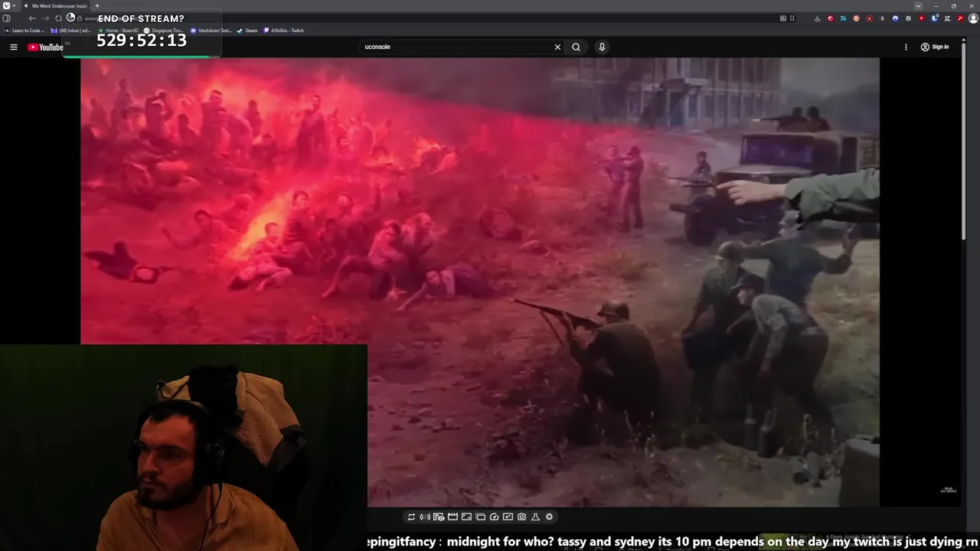The image size is (980, 551).
Task: Open the blue U extension with badge
Action: (934, 18)
